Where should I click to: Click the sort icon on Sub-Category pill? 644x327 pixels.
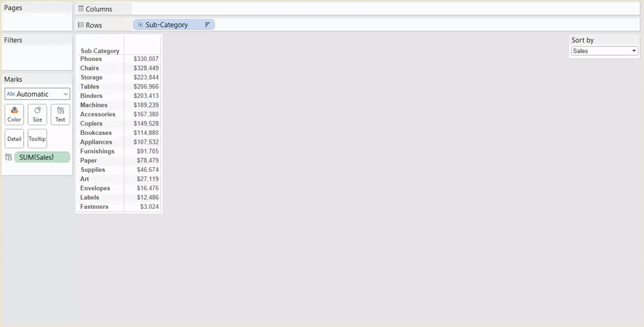click(207, 25)
